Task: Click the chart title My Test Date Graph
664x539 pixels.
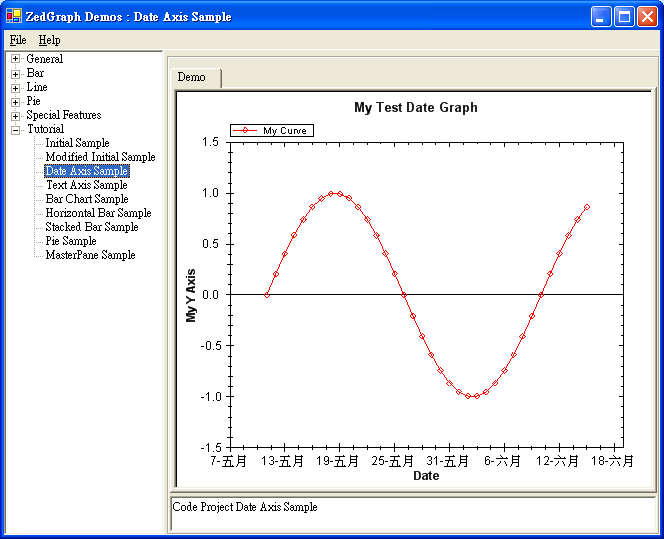Action: (x=416, y=108)
